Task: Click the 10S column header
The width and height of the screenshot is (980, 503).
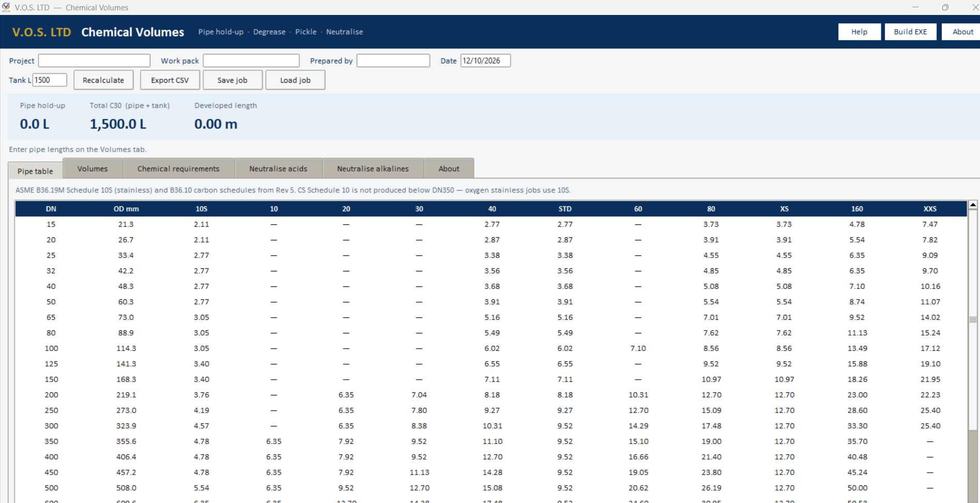Action: 202,209
